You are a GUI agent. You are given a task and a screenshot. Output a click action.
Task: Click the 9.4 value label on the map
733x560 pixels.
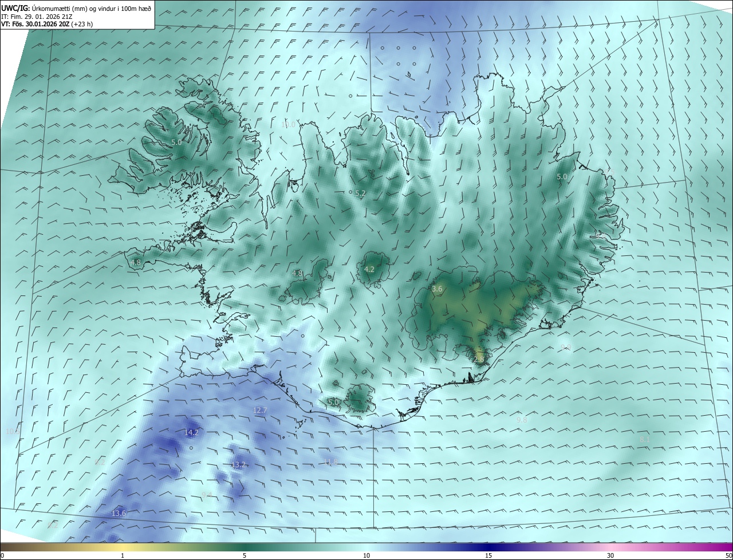[x=207, y=495]
